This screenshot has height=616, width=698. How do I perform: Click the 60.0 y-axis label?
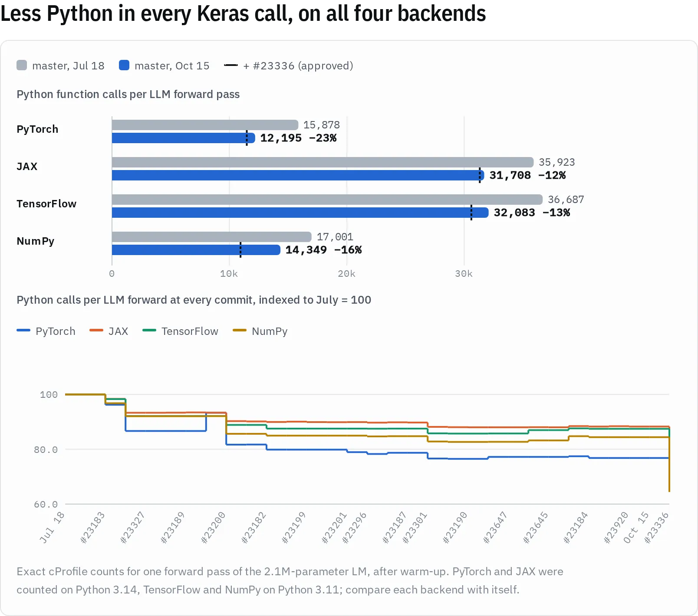coord(46,505)
